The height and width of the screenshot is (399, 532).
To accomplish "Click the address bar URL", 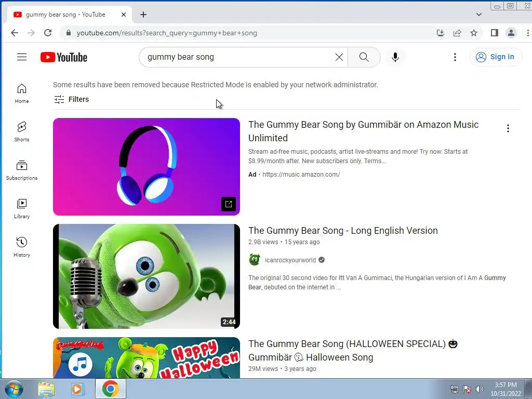I will 167,33.
